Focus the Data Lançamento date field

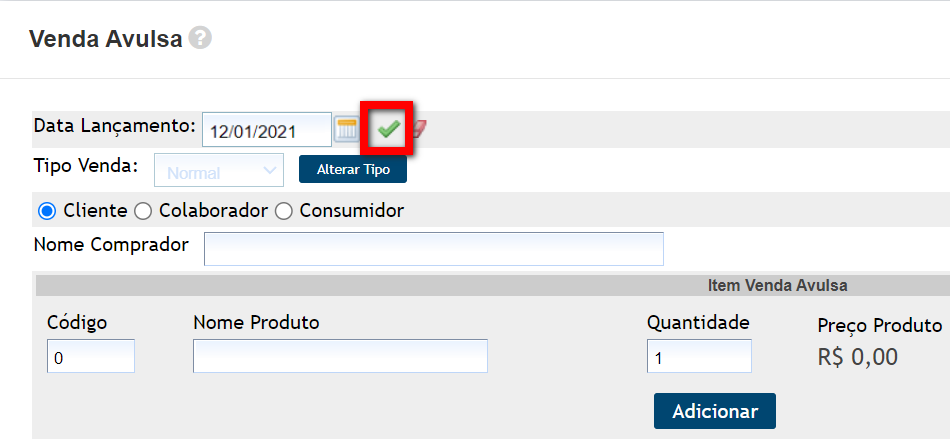(x=267, y=130)
